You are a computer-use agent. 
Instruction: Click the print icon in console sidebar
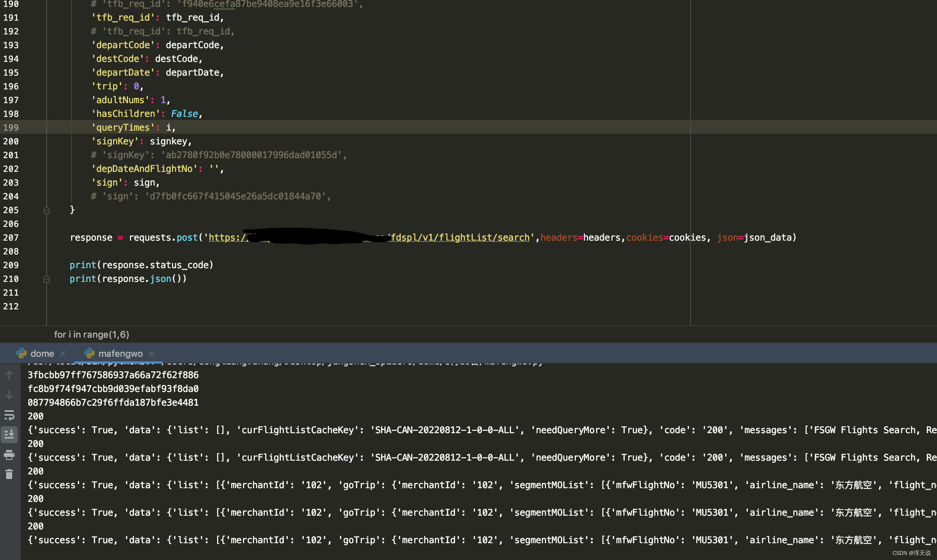click(x=9, y=455)
